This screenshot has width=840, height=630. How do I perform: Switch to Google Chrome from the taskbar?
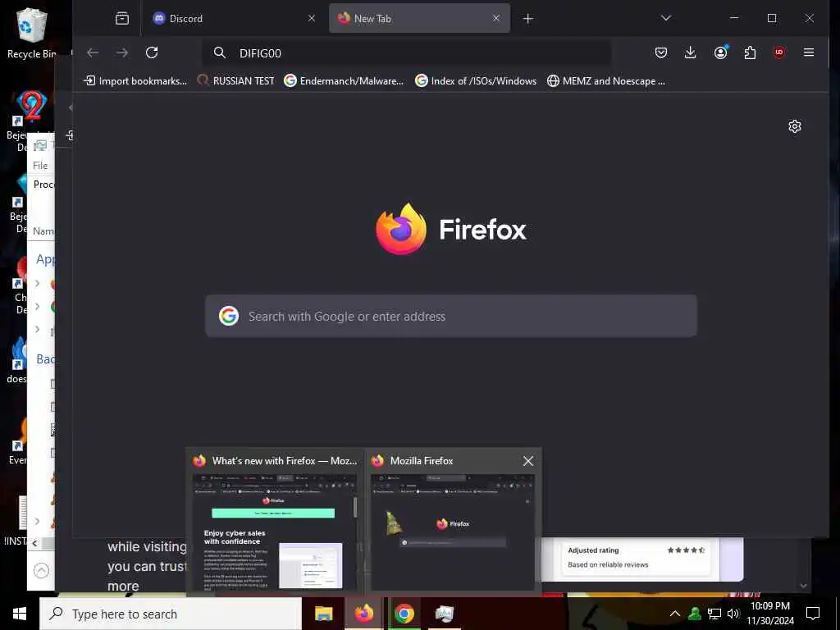pyautogui.click(x=404, y=614)
